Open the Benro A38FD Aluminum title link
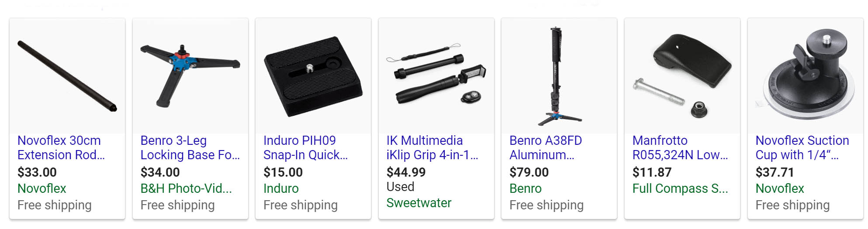 [x=546, y=147]
